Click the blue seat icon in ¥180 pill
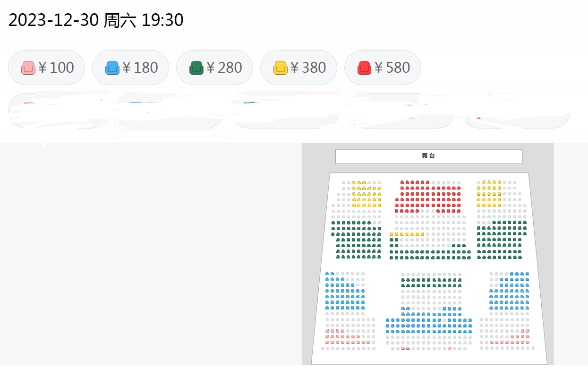The image size is (588, 387). click(112, 68)
